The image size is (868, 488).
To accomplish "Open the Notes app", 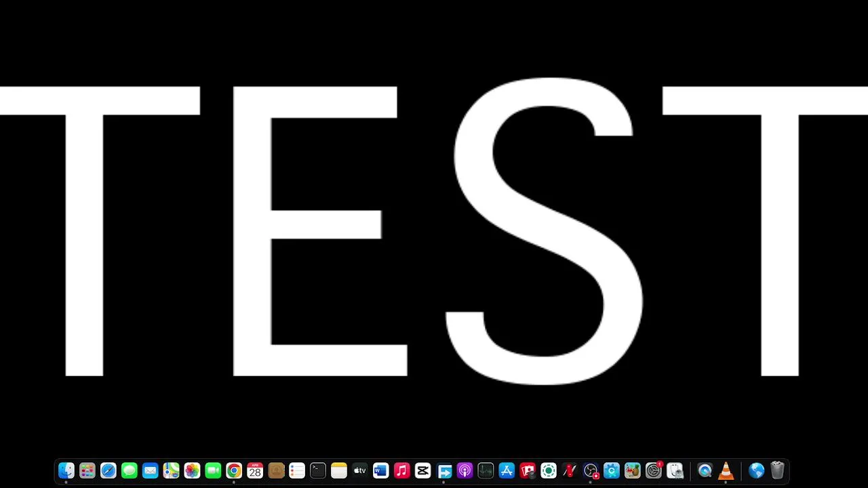I will pos(339,470).
